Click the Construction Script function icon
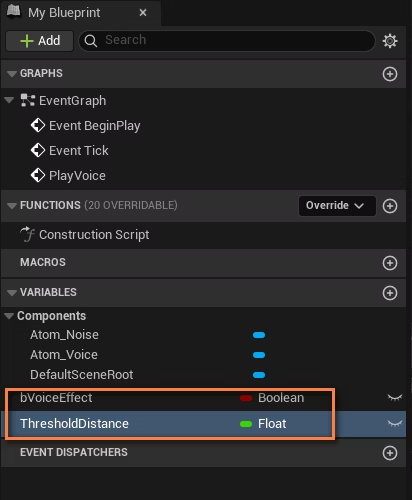Screen dimensions: 412x500 27,234
